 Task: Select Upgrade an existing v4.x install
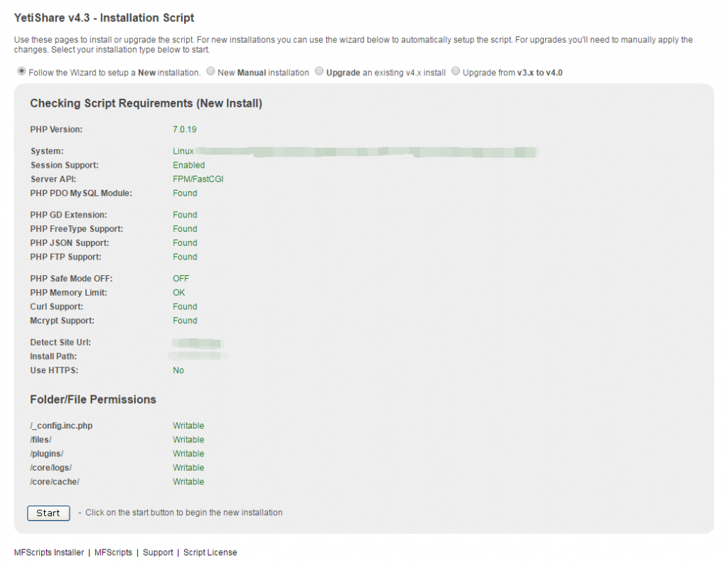pos(319,71)
